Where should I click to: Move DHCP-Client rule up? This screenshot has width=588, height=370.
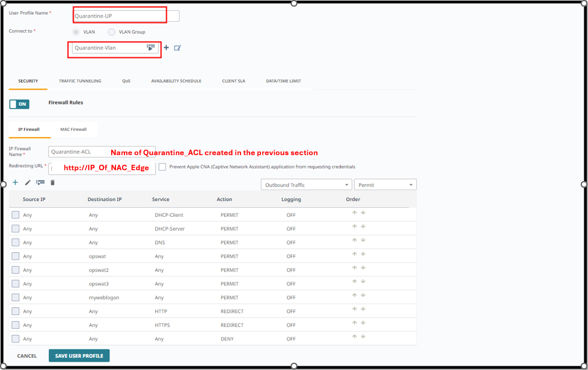click(x=354, y=212)
